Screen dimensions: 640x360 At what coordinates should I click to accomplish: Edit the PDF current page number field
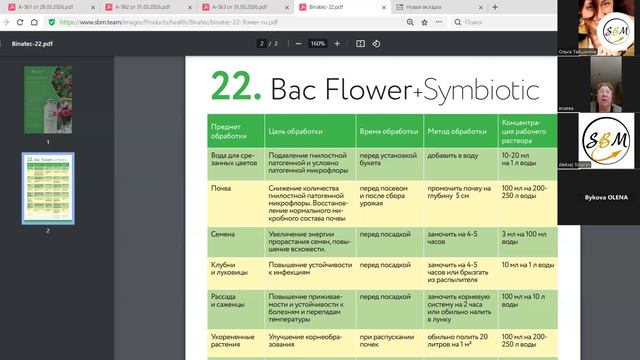[x=262, y=44]
